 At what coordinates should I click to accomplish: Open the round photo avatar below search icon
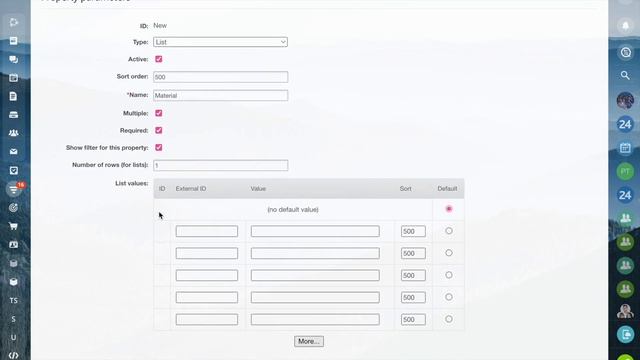tap(625, 100)
